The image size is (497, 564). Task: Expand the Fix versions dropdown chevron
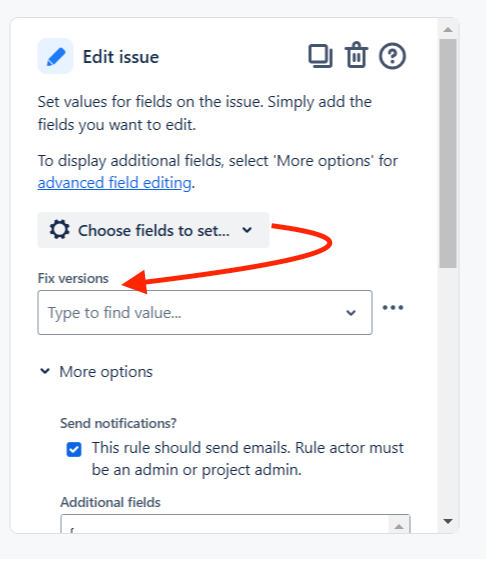pos(351,313)
